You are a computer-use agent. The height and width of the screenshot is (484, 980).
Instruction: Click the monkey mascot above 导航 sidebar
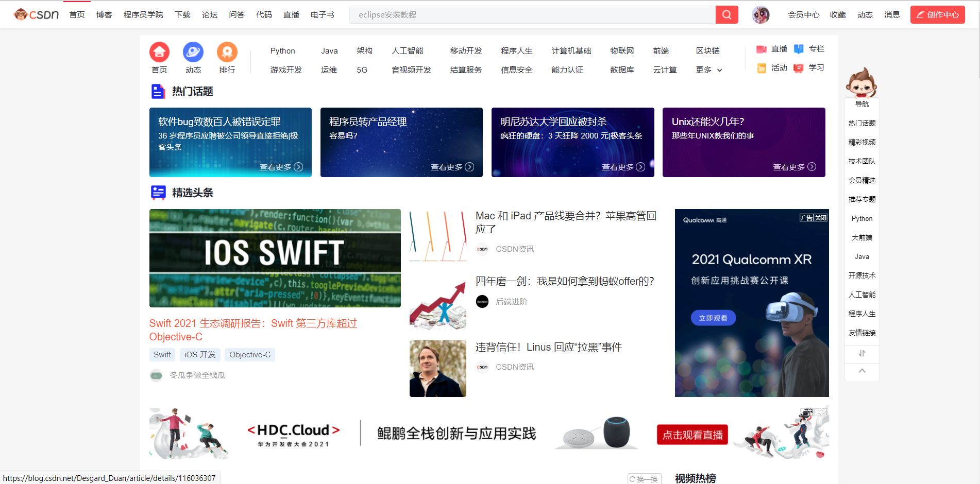[x=861, y=82]
